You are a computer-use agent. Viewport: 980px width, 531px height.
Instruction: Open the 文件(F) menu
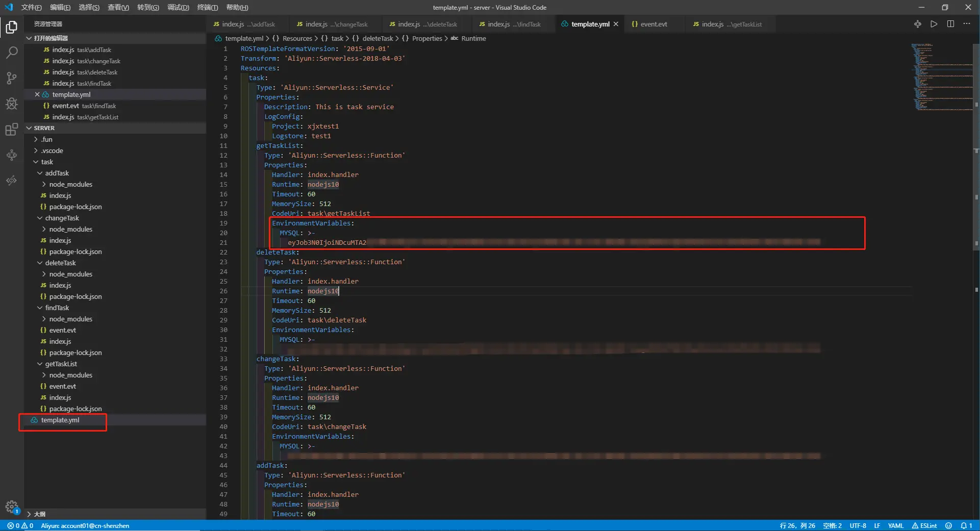(32, 7)
